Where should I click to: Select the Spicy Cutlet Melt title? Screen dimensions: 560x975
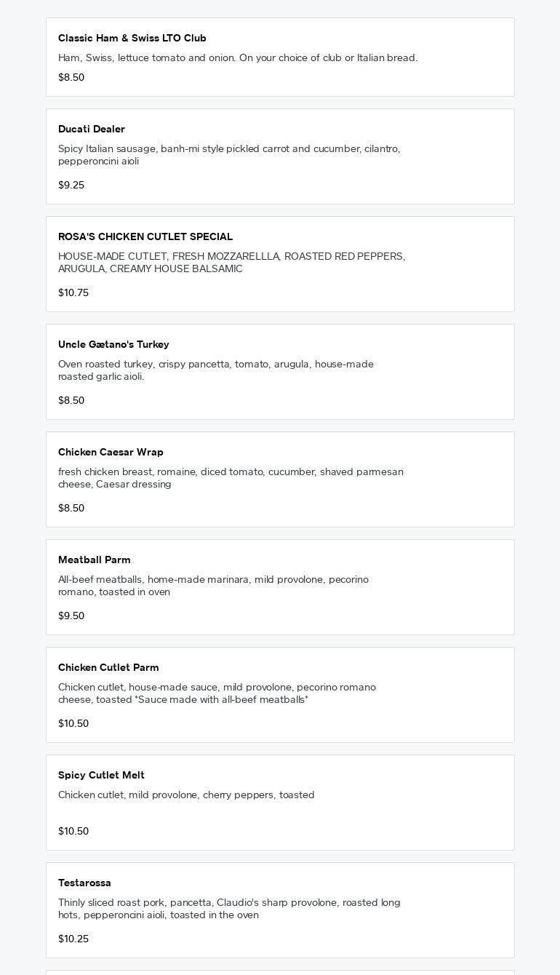click(101, 775)
